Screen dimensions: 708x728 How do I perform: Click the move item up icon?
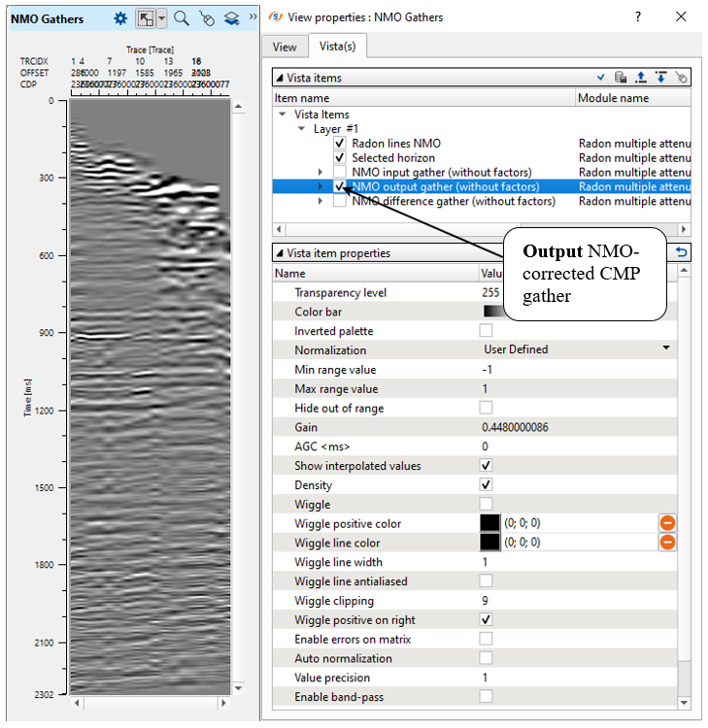click(x=641, y=78)
